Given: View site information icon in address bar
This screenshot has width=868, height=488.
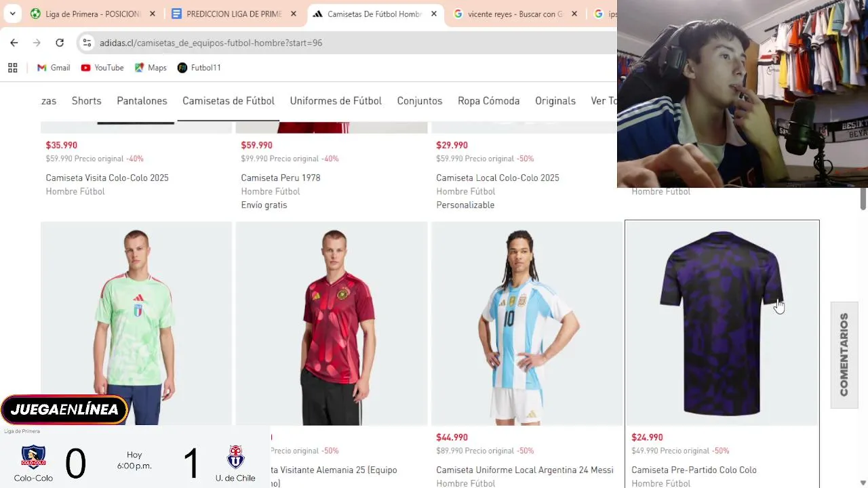Looking at the screenshot, I should point(87,43).
